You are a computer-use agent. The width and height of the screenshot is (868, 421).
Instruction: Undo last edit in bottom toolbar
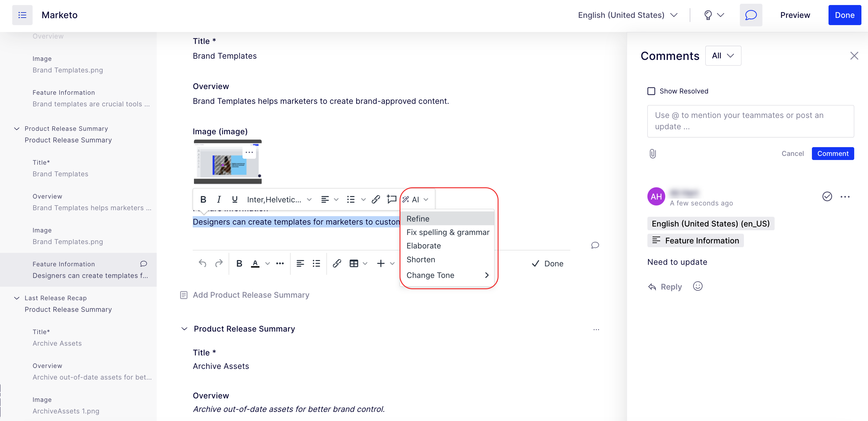click(x=202, y=264)
